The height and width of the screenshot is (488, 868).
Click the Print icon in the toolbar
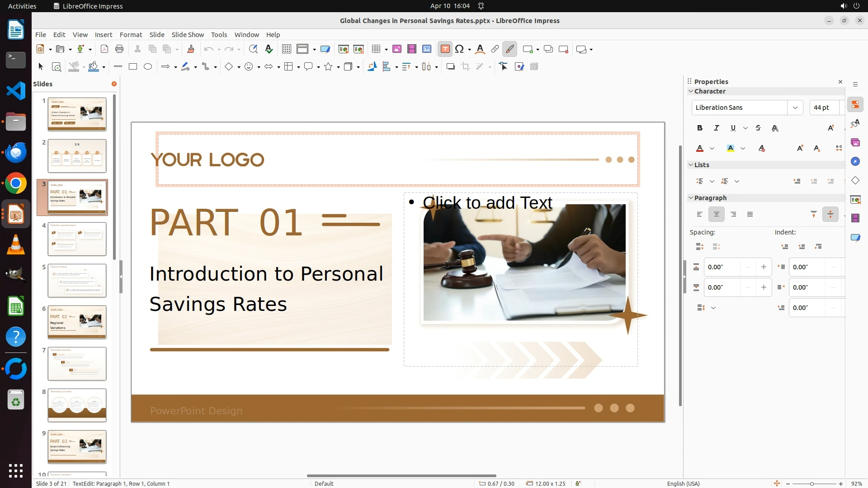119,49
